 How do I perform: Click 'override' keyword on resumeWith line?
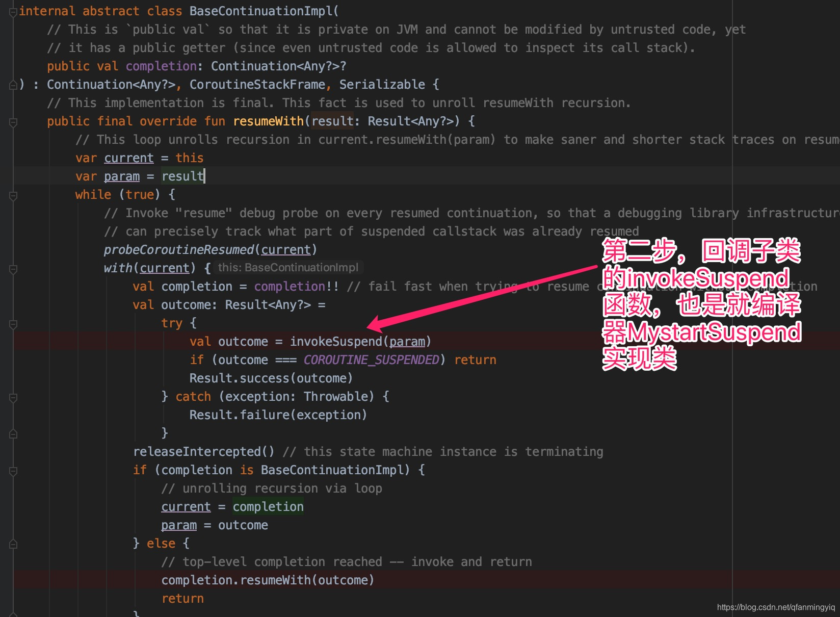click(168, 121)
